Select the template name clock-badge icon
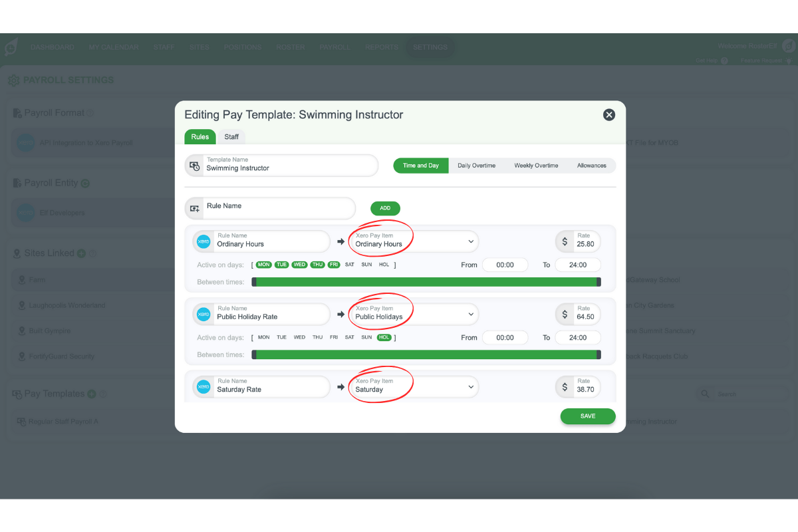Image resolution: width=798 pixels, height=532 pixels. tap(194, 165)
